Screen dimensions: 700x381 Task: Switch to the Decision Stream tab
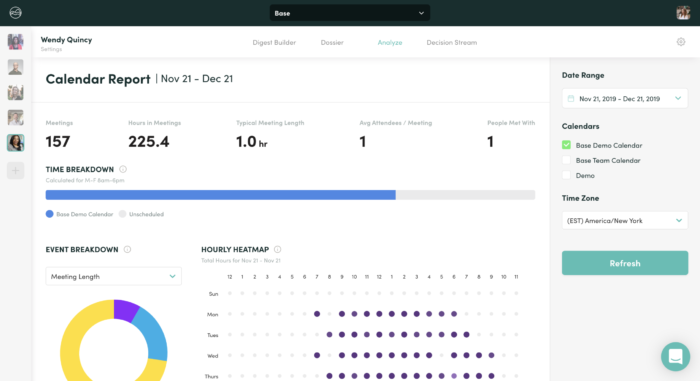(x=452, y=42)
